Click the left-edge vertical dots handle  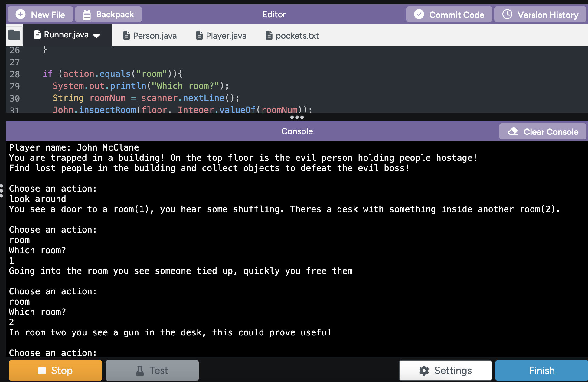point(2,191)
